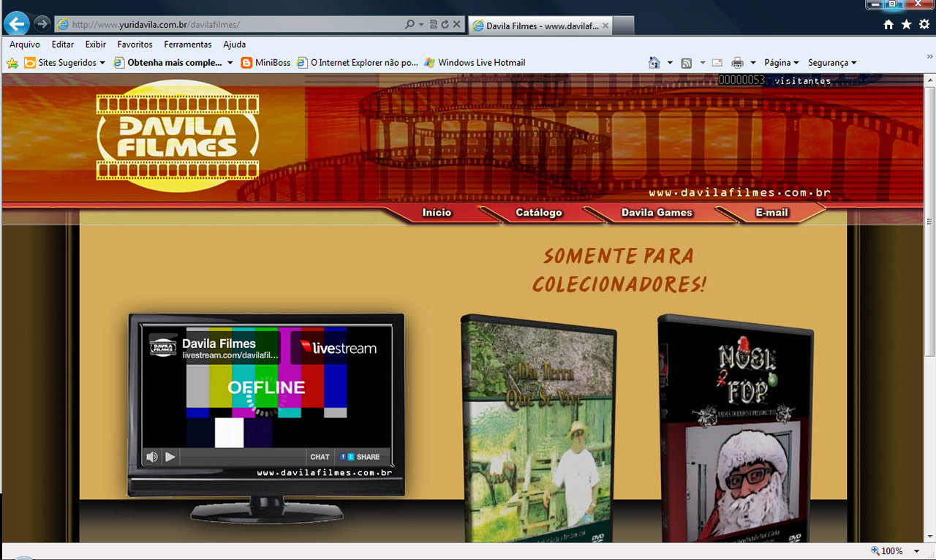Refresh the page using the reload icon
The height and width of the screenshot is (560, 936).
point(445,24)
